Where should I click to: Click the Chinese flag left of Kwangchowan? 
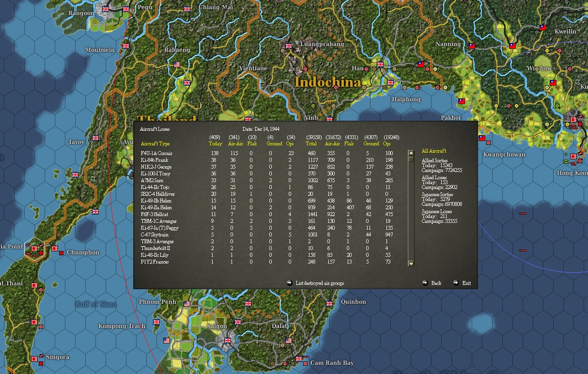click(x=482, y=138)
